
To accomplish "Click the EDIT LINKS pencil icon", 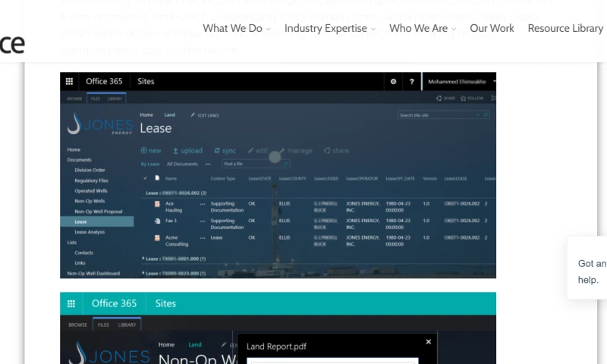I will (x=193, y=115).
